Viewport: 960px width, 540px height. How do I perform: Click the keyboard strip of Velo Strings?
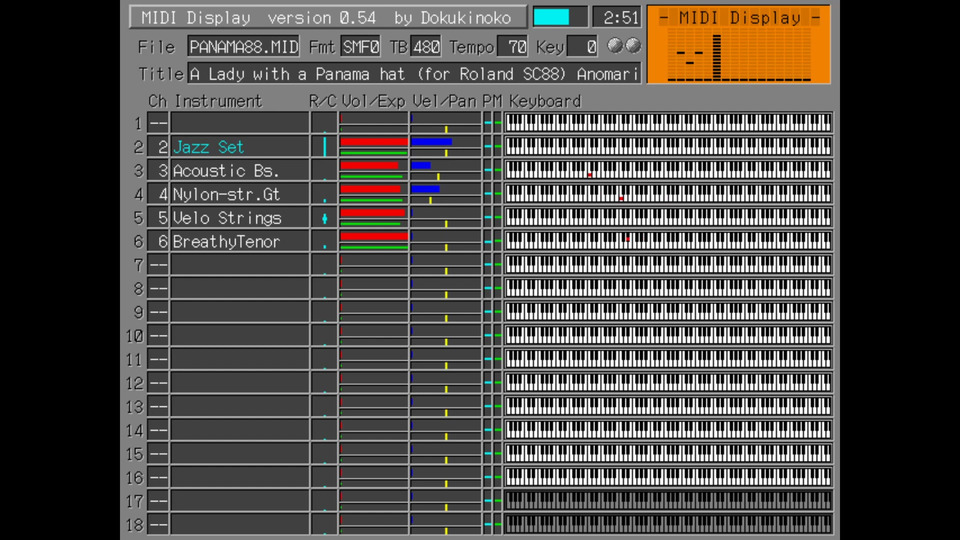[x=668, y=217]
